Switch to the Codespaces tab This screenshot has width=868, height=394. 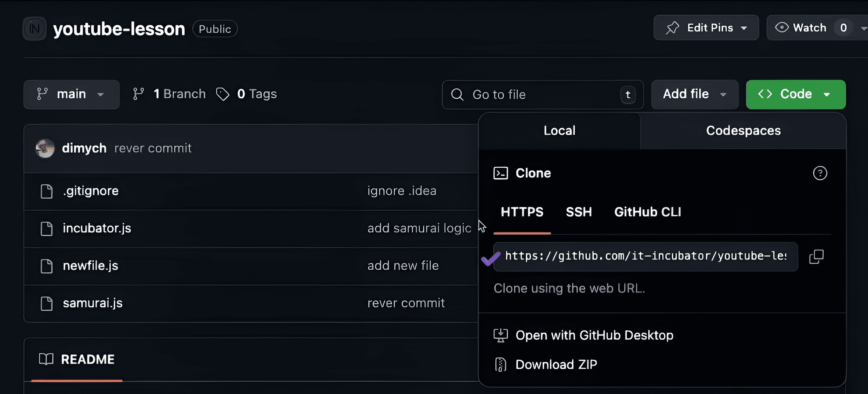coord(743,131)
